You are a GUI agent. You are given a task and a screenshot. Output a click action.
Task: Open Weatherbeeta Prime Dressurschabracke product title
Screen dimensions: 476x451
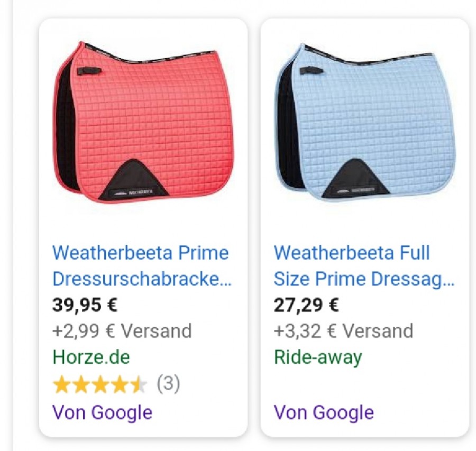(x=142, y=265)
